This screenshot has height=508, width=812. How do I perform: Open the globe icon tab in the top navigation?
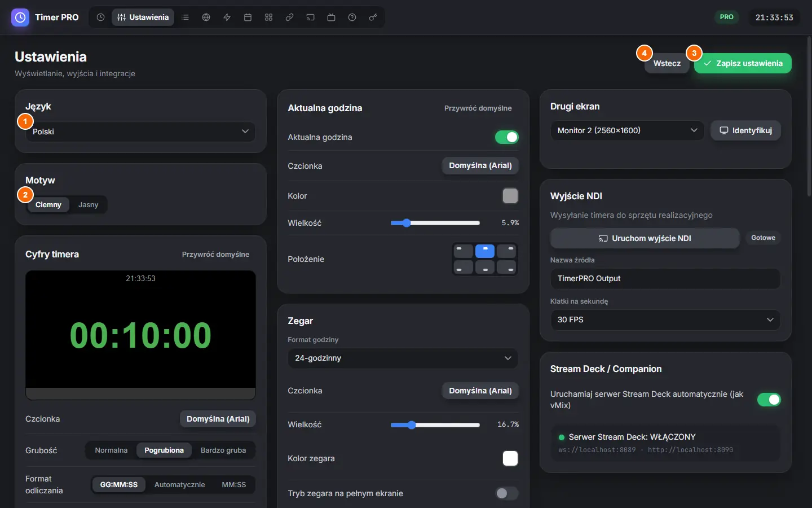(206, 17)
